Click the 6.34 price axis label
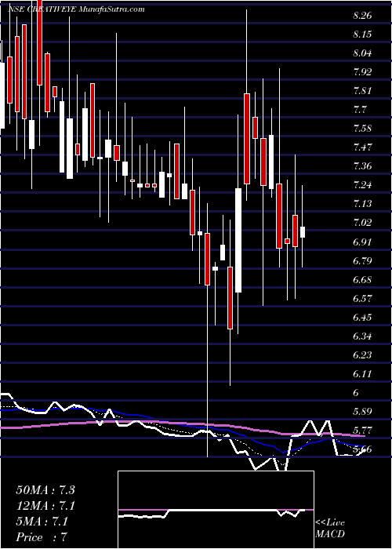This screenshot has height=549, width=392. (x=362, y=336)
